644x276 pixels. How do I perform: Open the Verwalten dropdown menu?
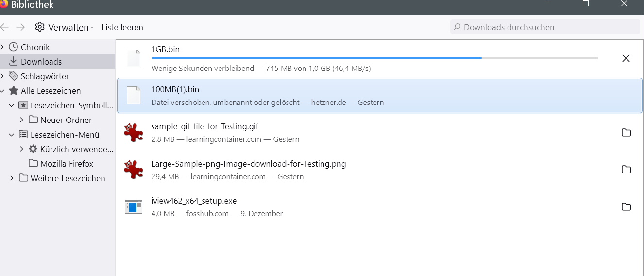click(x=68, y=27)
